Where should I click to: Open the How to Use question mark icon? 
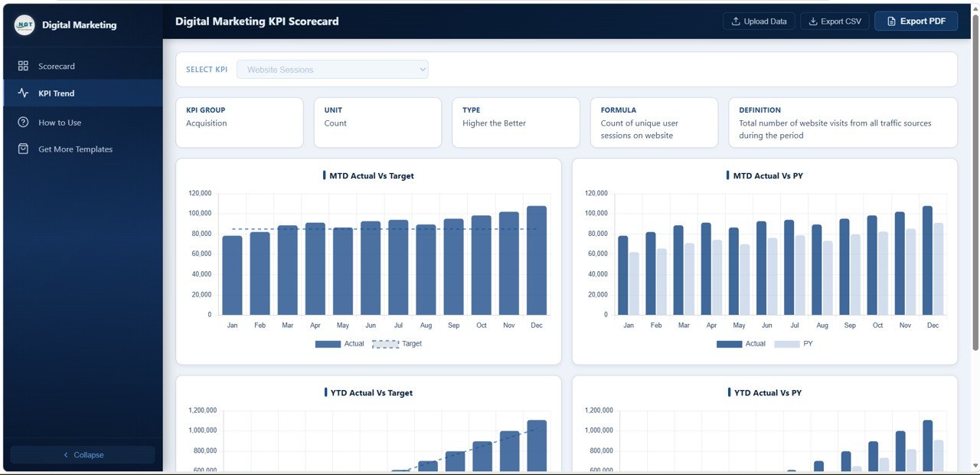tap(24, 121)
